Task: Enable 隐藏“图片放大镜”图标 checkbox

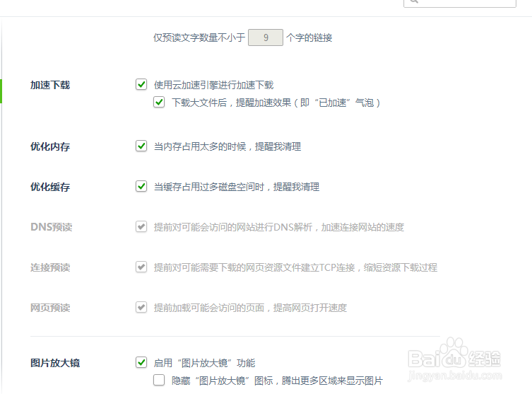Action: point(159,380)
